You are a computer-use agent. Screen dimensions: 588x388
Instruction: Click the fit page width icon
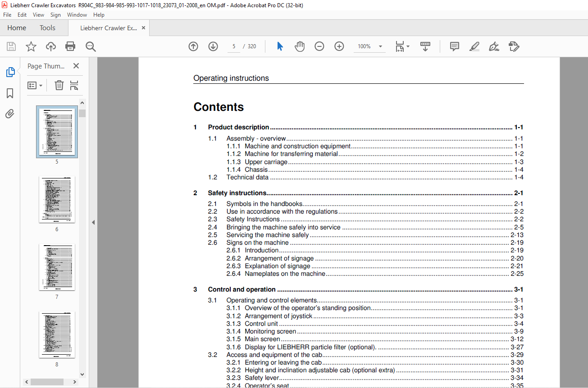pos(400,46)
